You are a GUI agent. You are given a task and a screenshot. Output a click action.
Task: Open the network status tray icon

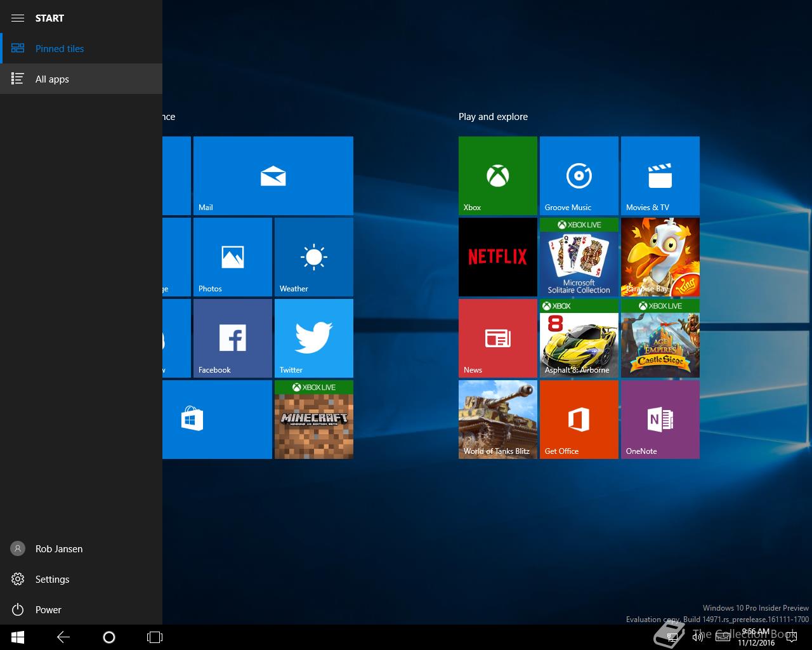pyautogui.click(x=672, y=637)
